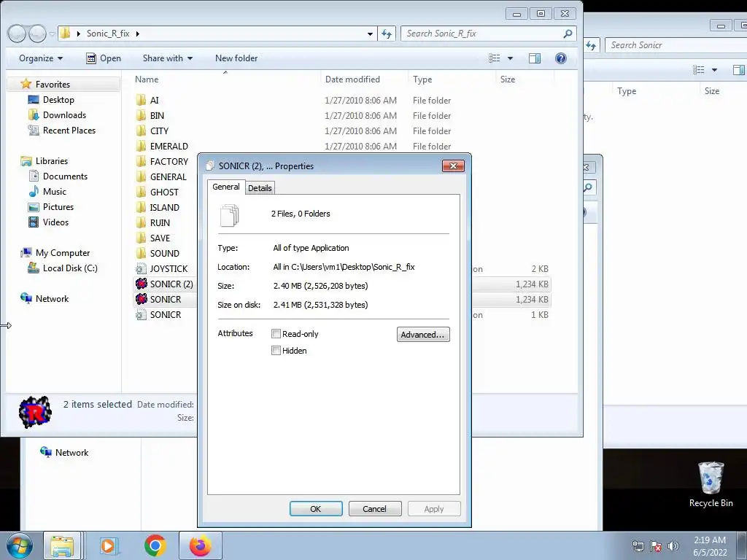The width and height of the screenshot is (747, 560).
Task: Tick the Read-only attribute checkbox
Action: [276, 334]
